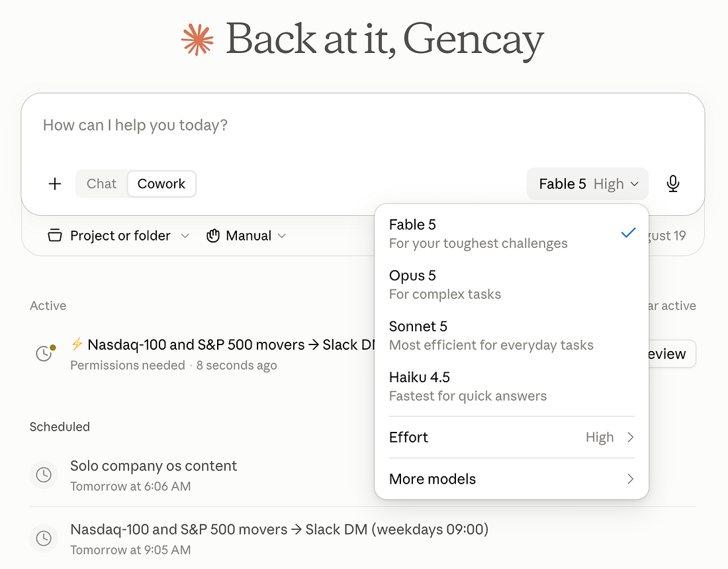Click the clock icon of the active Nasdaq task

point(44,353)
